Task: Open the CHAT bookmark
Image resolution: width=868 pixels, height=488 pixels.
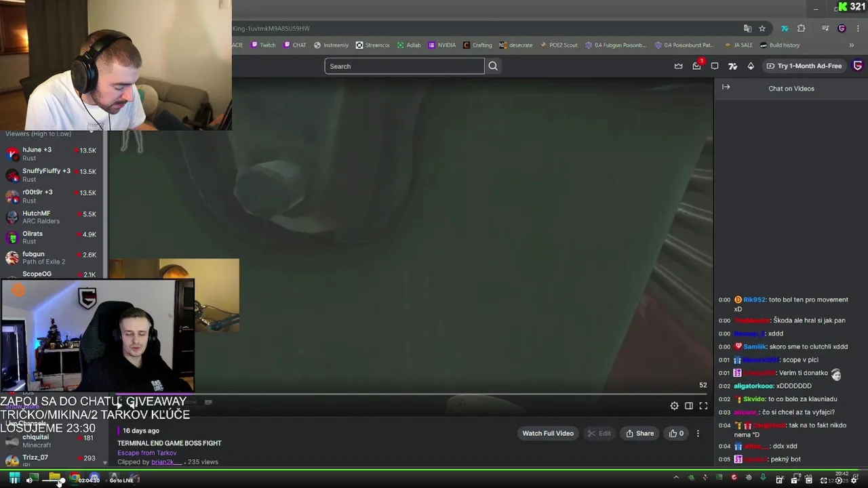Action: pos(295,45)
